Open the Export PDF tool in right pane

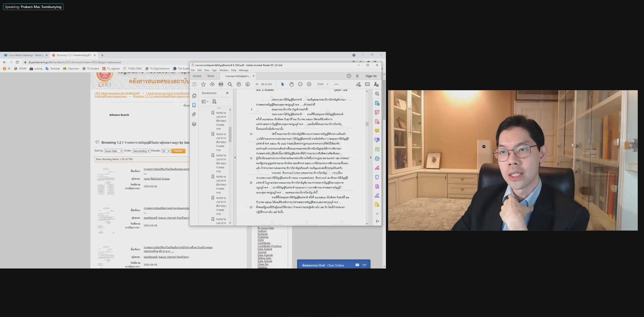377,103
